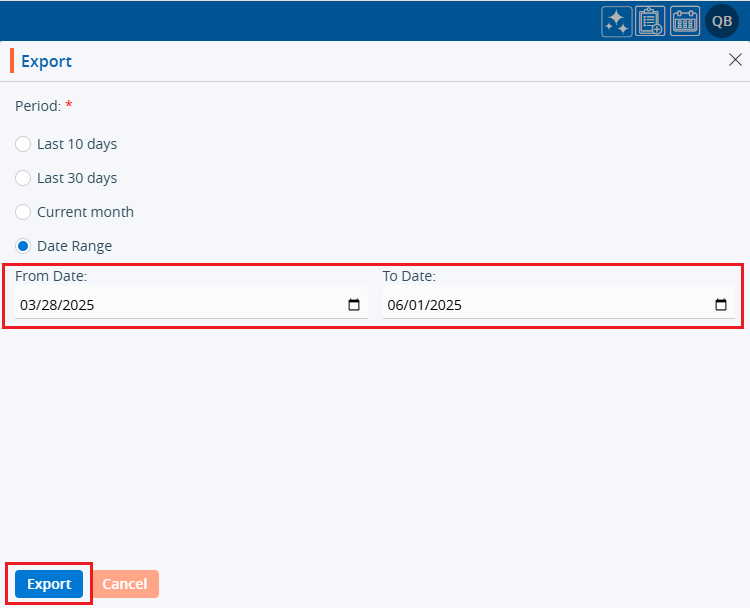Select the Date Range radio option
Screen dimensions: 750x608
click(23, 246)
